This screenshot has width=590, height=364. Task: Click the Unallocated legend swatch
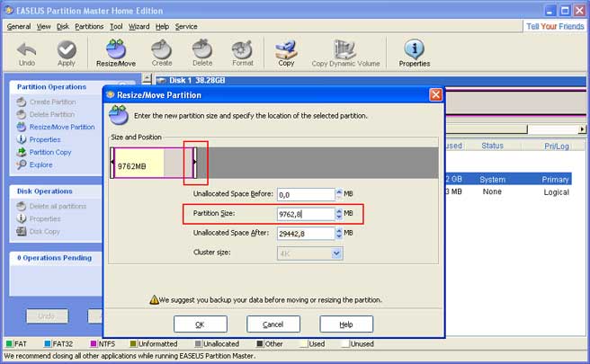[198, 343]
